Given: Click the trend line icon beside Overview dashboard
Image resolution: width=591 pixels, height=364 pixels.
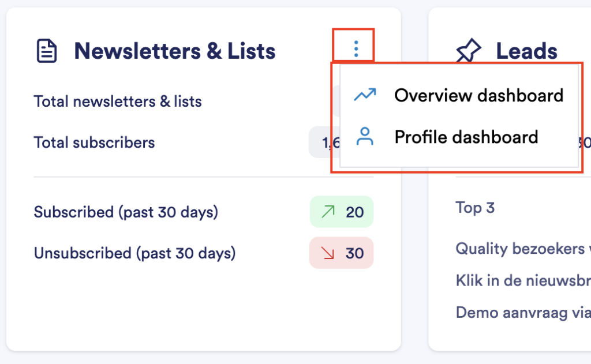Looking at the screenshot, I should pyautogui.click(x=365, y=95).
